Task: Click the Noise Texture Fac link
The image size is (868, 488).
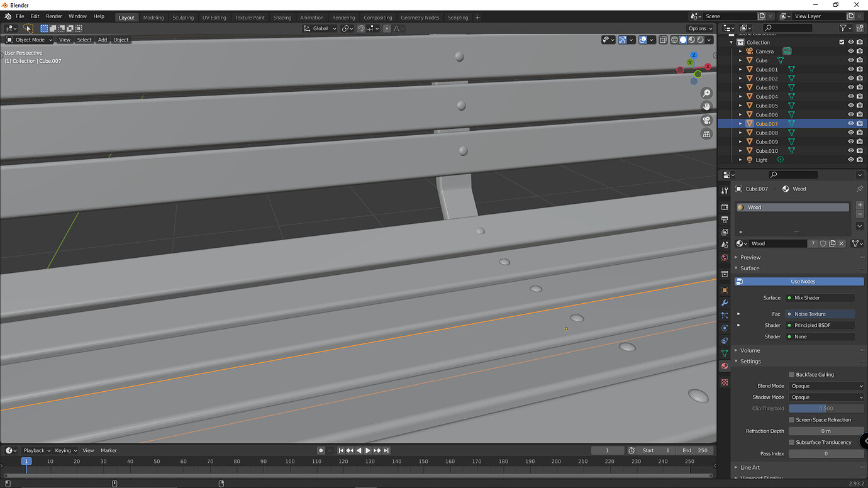Action: (x=820, y=314)
